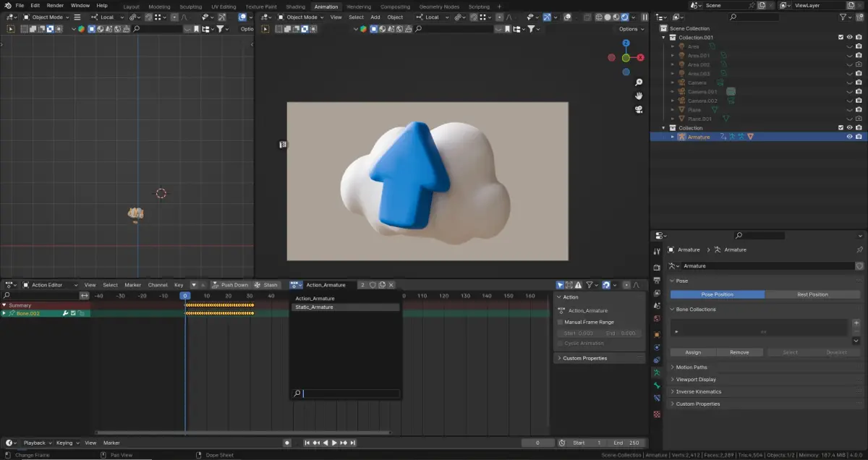
Task: Toggle Area.002 render visibility camera icon
Action: click(x=859, y=64)
